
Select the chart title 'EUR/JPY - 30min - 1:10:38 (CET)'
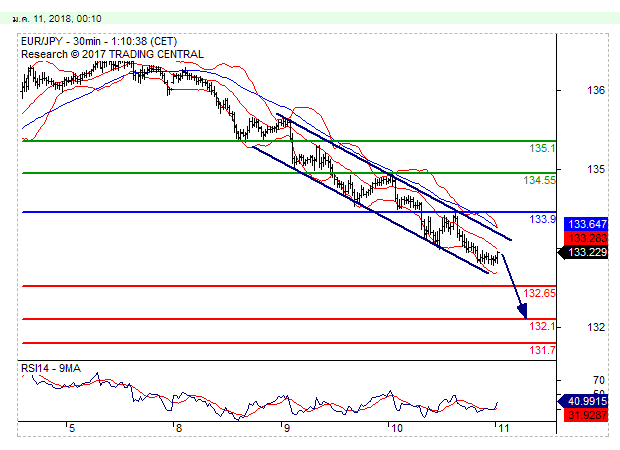(99, 41)
